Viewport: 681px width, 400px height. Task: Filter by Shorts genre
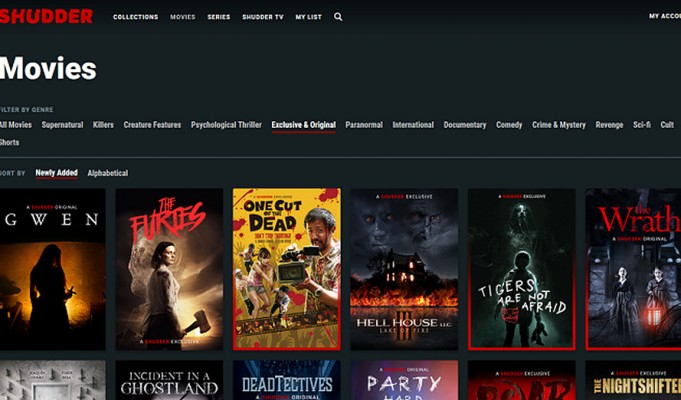tap(10, 142)
